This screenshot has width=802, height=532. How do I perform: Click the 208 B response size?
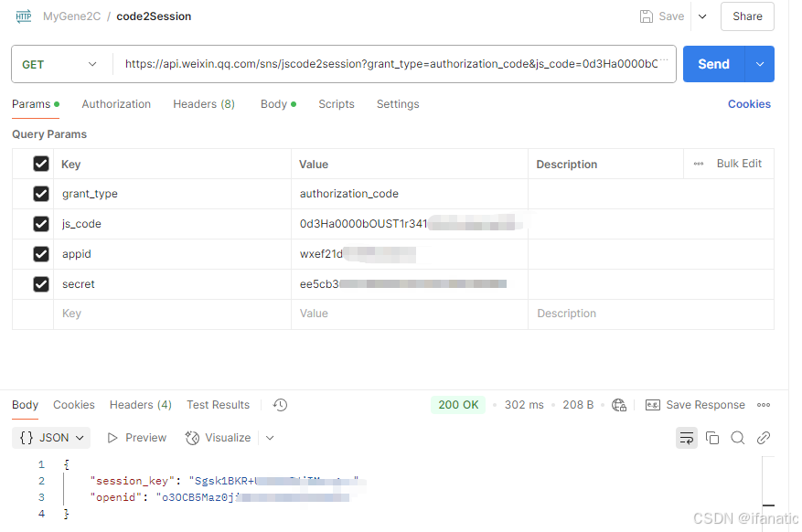pyautogui.click(x=578, y=405)
